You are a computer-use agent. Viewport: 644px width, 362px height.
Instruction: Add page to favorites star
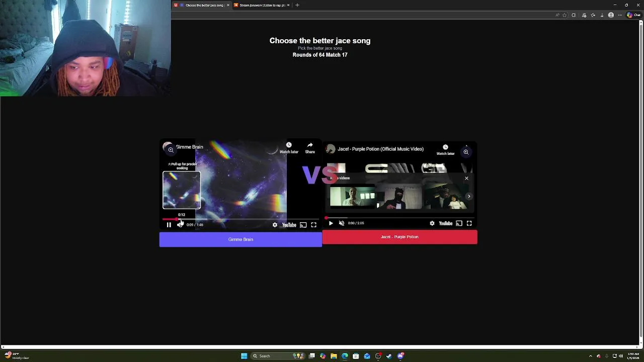pos(565,15)
